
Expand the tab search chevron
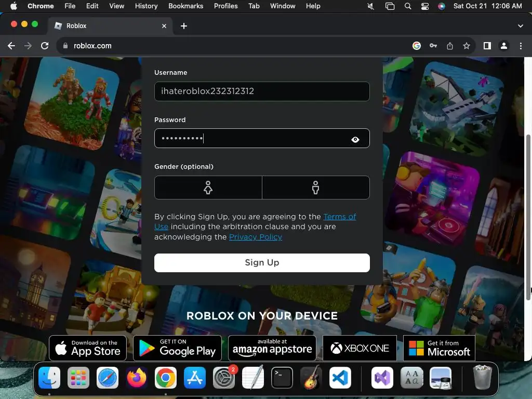point(520,26)
